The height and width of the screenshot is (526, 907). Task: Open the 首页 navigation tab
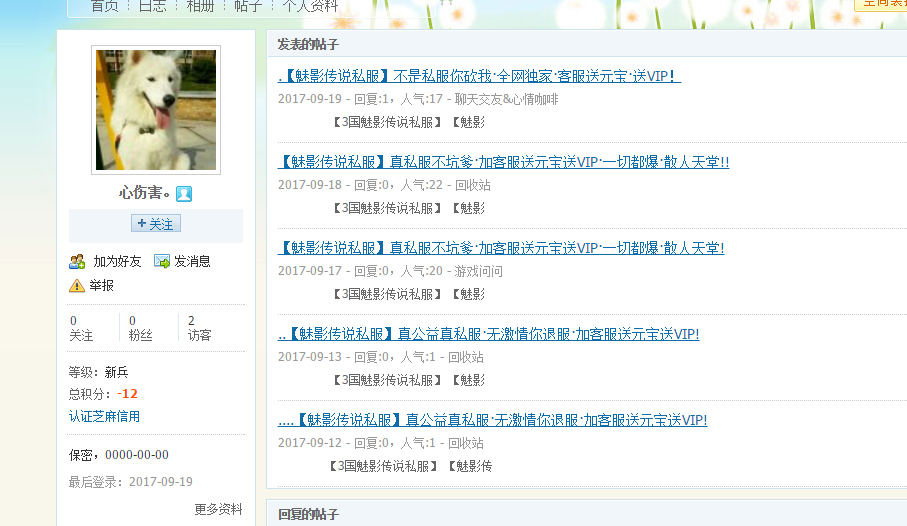coord(105,6)
